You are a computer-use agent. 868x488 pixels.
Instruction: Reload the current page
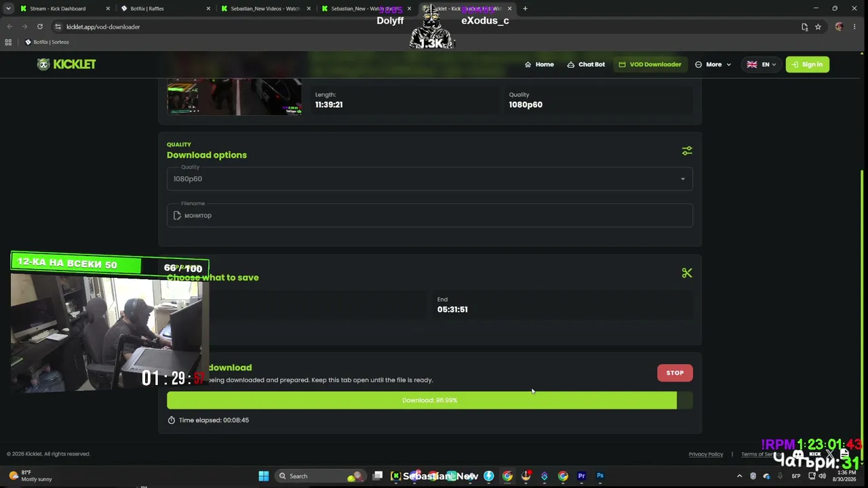tap(40, 26)
